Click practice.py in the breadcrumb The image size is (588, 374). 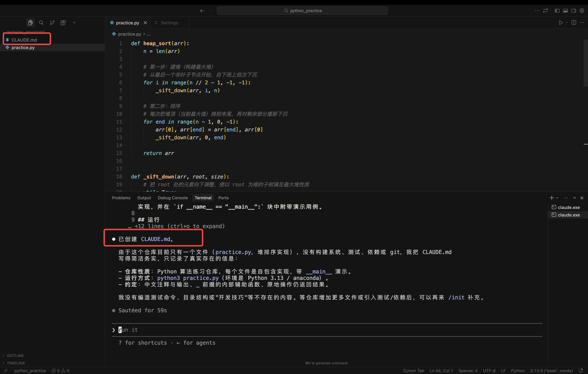click(129, 34)
